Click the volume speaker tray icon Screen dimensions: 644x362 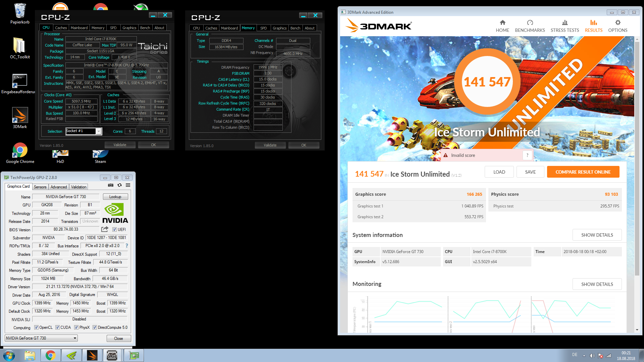click(592, 356)
